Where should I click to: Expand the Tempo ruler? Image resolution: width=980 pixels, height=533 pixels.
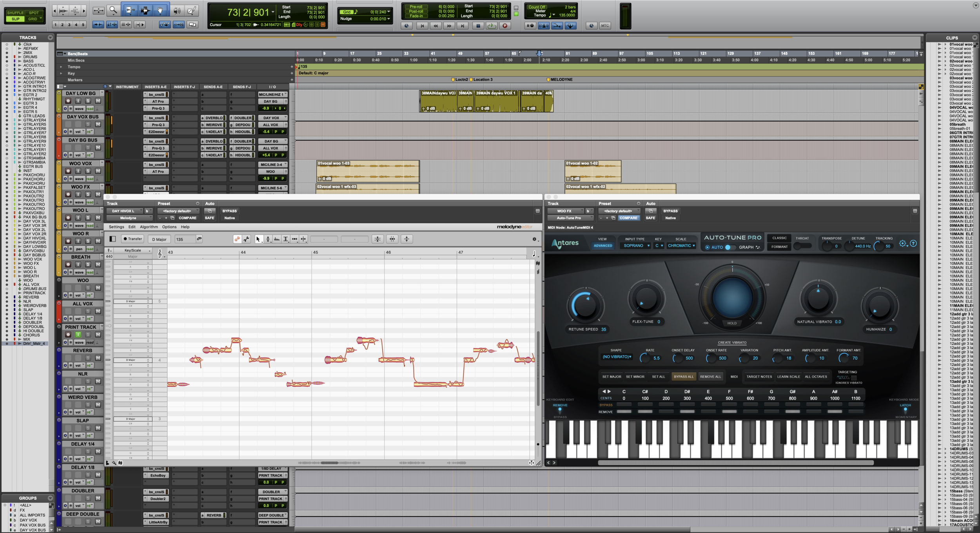(61, 67)
